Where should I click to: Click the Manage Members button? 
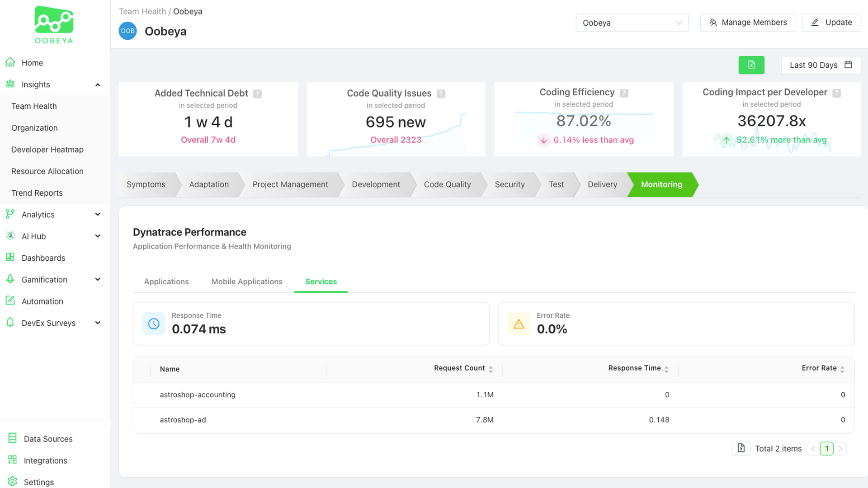[x=748, y=23]
